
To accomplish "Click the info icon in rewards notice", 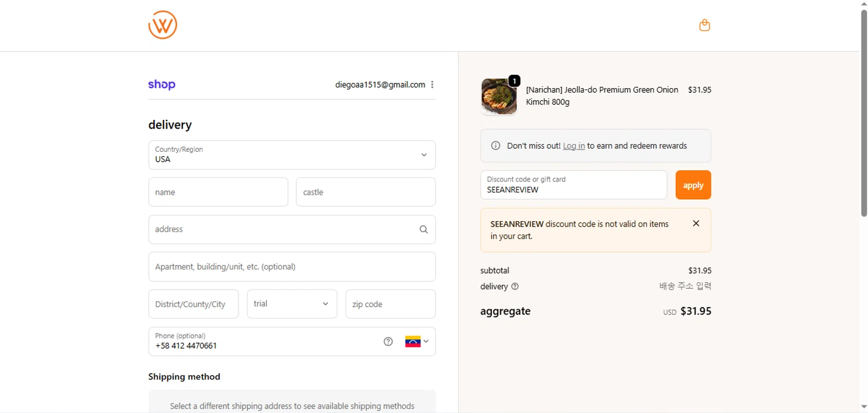I will (495, 145).
